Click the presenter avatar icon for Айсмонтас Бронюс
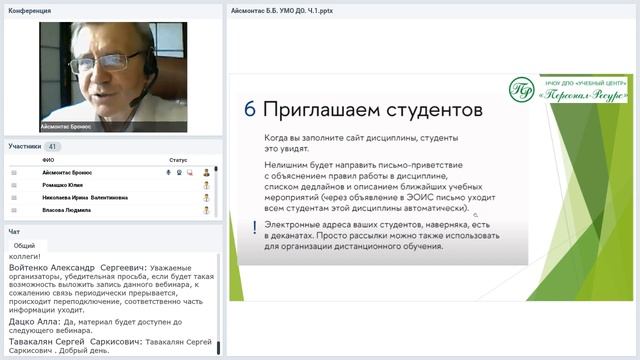 (x=207, y=173)
